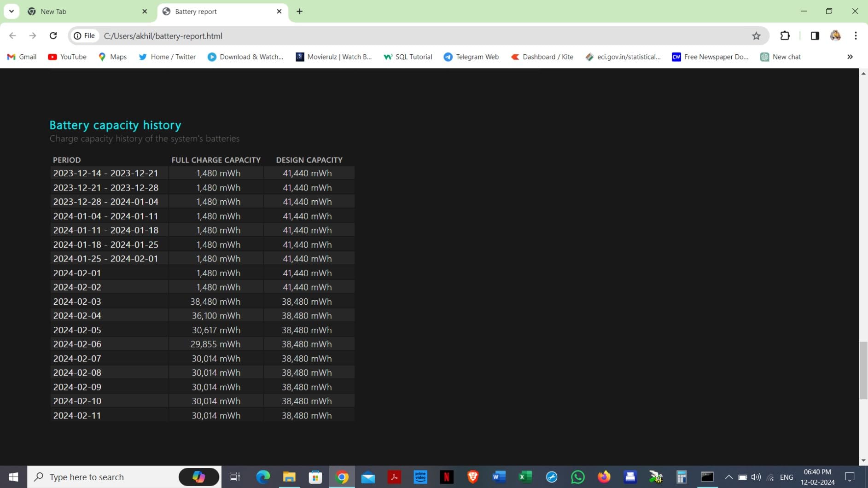868x488 pixels.
Task: Click the DESIGN CAPACITY column header
Action: 309,160
